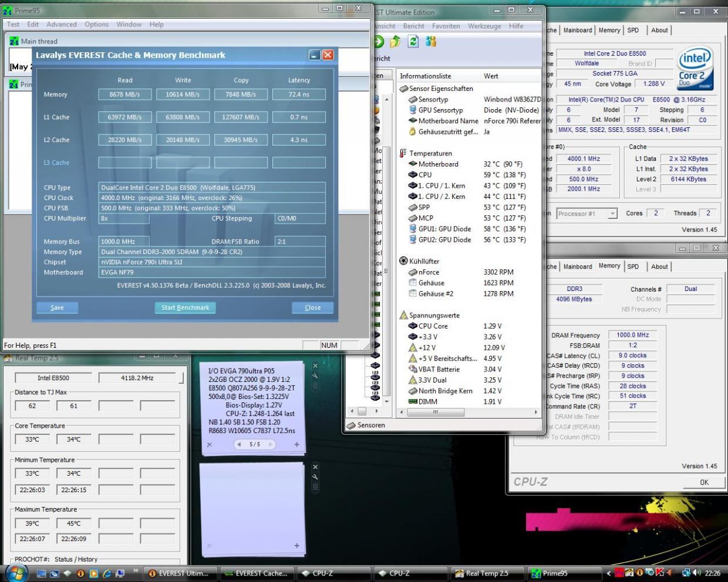Open the Test menu in Prime95

[x=13, y=25]
